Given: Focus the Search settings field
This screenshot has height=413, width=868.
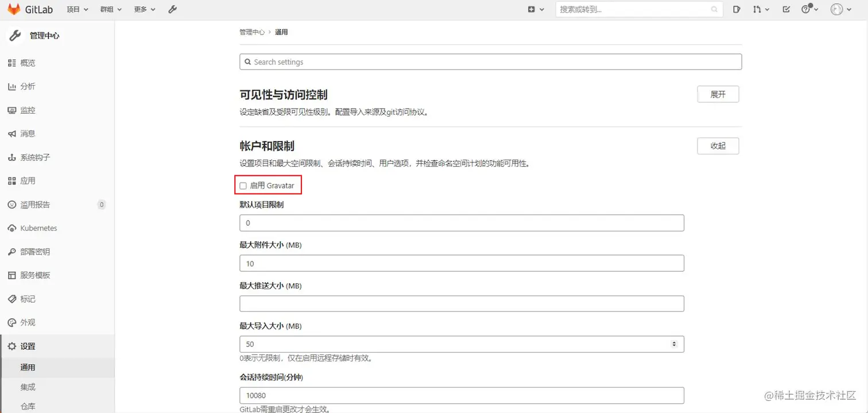Looking at the screenshot, I should [x=491, y=62].
